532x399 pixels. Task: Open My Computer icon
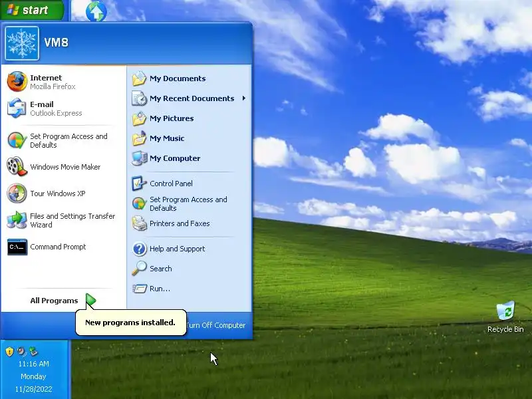pos(139,158)
